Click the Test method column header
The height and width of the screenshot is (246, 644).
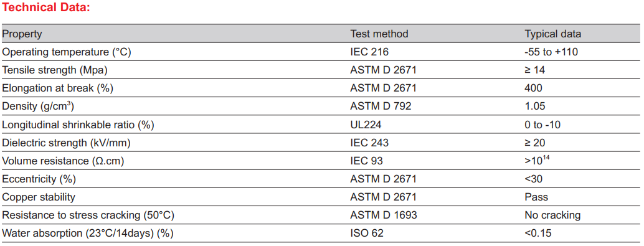[x=379, y=34]
